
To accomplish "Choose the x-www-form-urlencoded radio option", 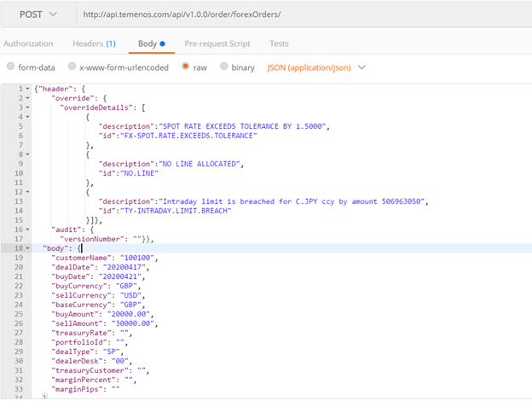I will (72, 67).
